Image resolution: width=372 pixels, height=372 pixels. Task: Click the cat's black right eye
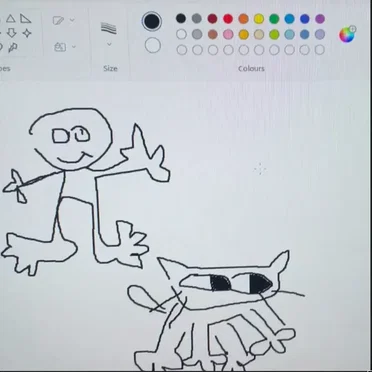point(261,283)
